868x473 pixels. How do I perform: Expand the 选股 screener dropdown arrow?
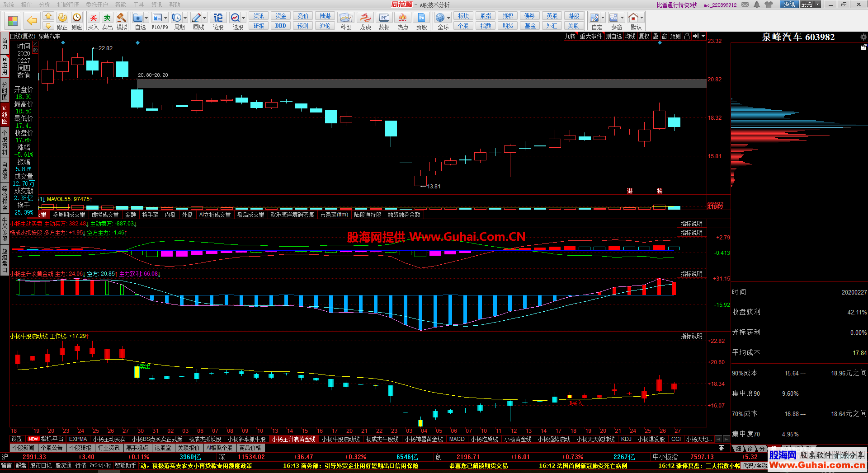[x=244, y=18]
